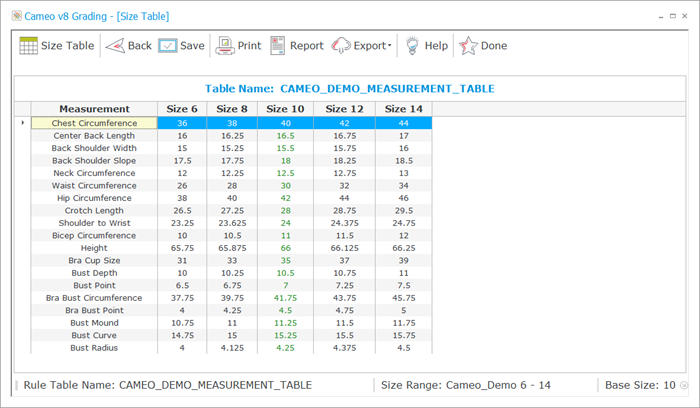Viewport: 700px width, 408px height.
Task: Click the Save checkmark icon
Action: coord(168,46)
